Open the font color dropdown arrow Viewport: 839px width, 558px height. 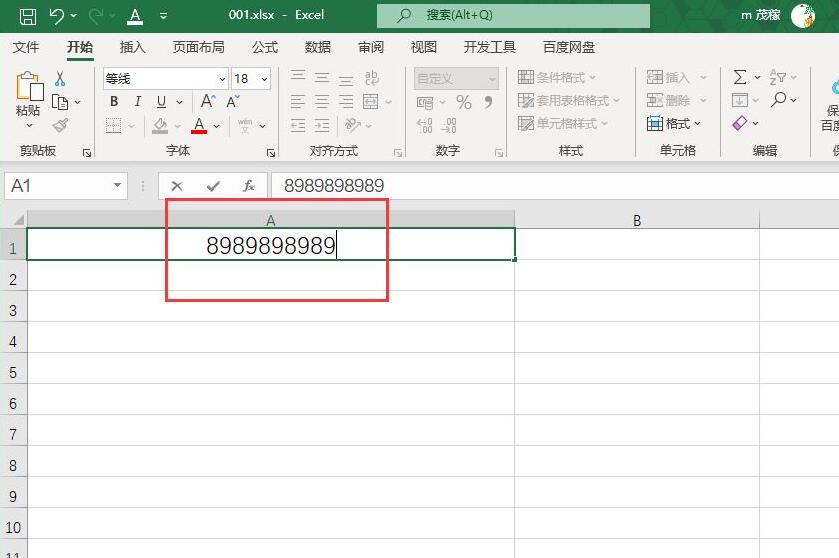217,126
